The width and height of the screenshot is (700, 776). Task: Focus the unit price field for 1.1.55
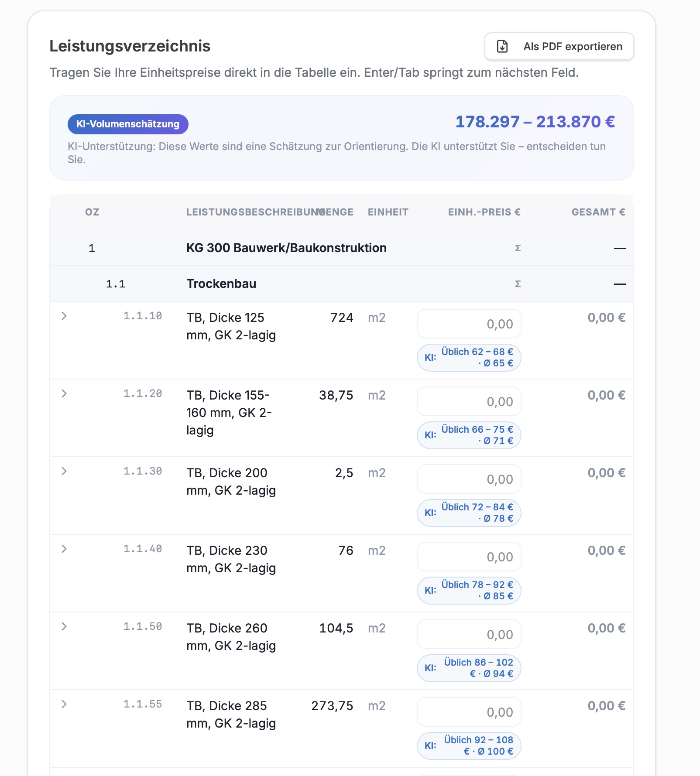click(469, 712)
